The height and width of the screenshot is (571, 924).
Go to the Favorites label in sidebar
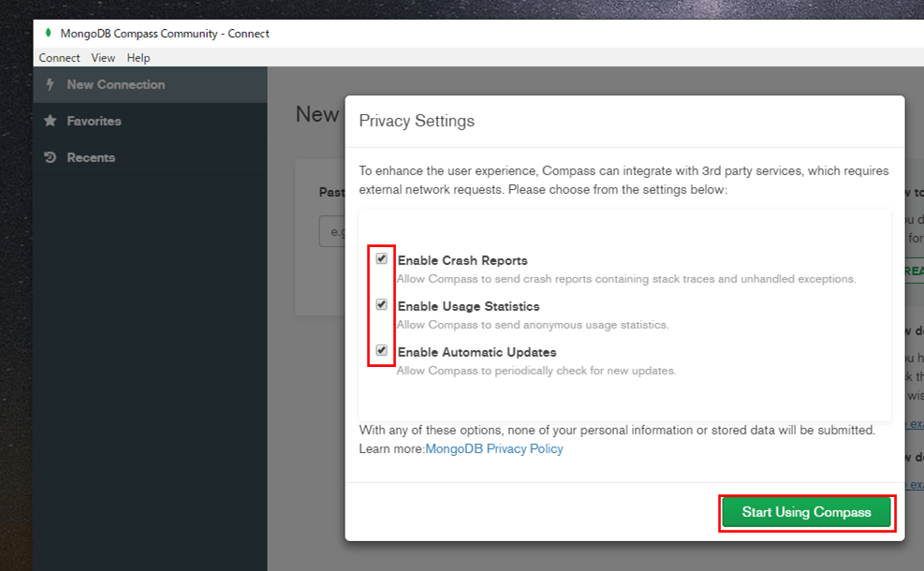[94, 121]
